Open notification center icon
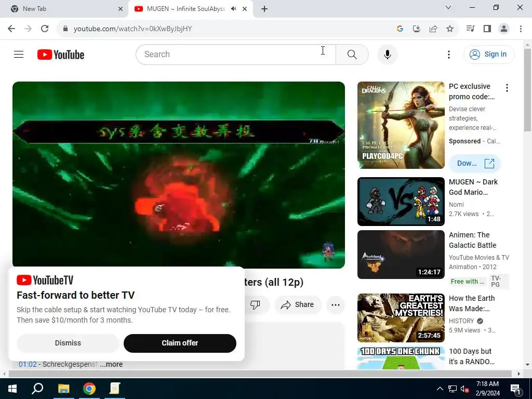Viewport: 532px width, 399px height. tap(515, 389)
